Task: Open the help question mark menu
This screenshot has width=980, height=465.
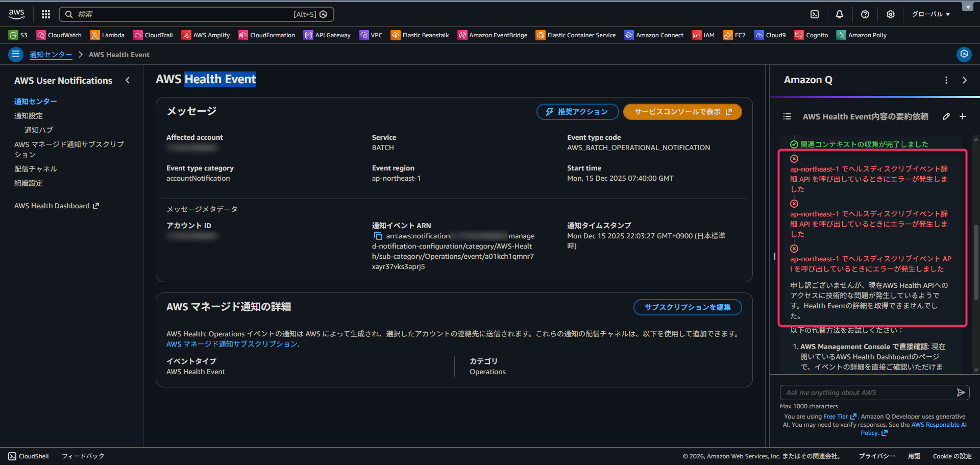Action: [865, 14]
